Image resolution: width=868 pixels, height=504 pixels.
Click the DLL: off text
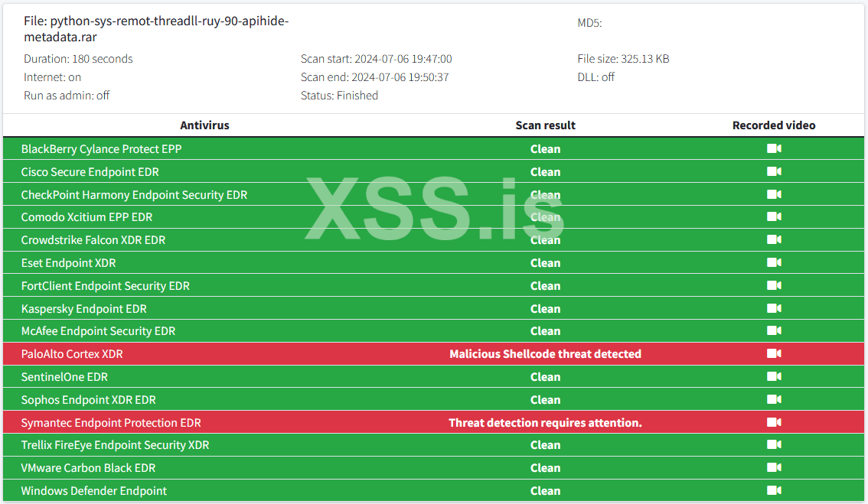(x=596, y=77)
